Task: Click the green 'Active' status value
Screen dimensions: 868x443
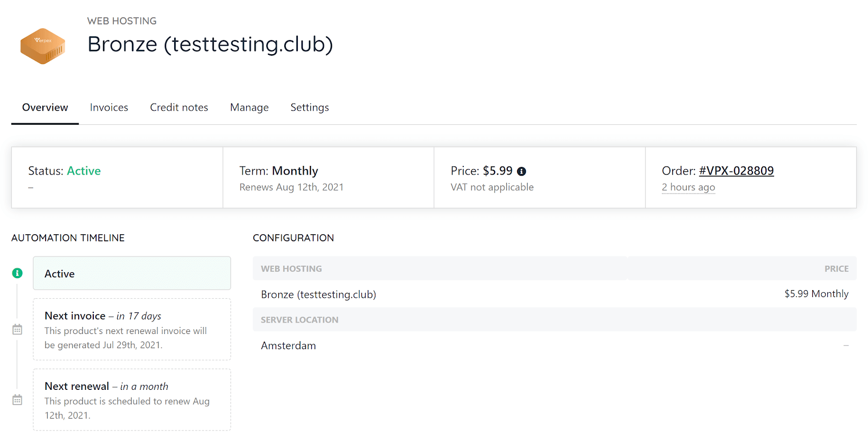Action: 84,171
